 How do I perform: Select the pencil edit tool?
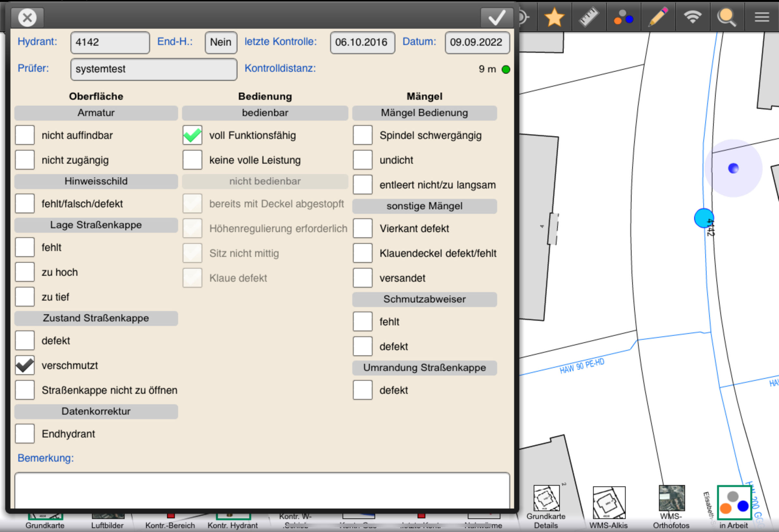[x=658, y=17]
